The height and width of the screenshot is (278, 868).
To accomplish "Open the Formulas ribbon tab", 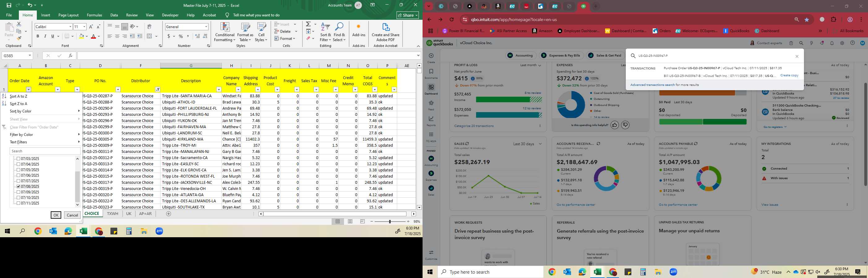I will point(94,15).
